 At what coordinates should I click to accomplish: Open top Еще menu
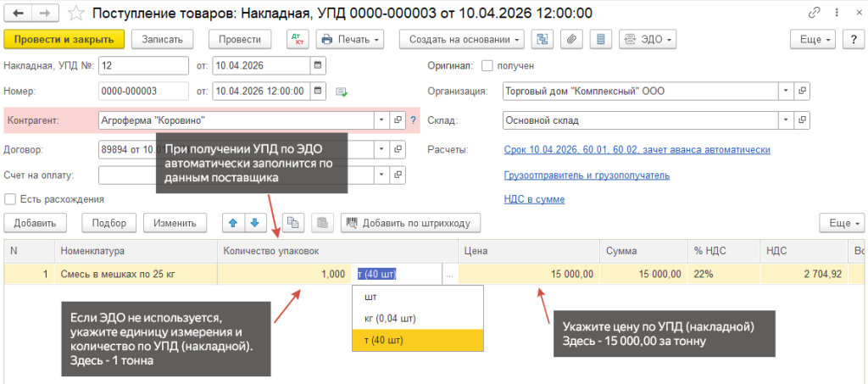[813, 39]
